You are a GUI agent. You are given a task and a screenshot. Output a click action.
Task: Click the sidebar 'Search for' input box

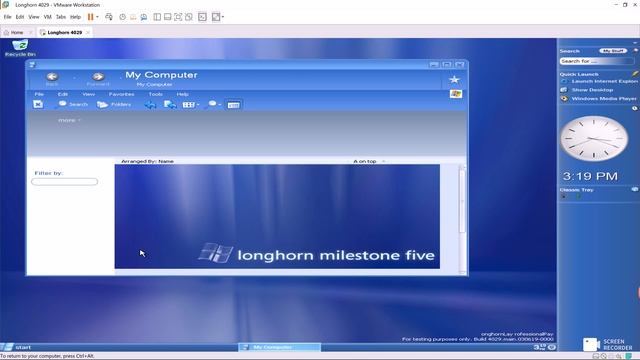tap(597, 61)
